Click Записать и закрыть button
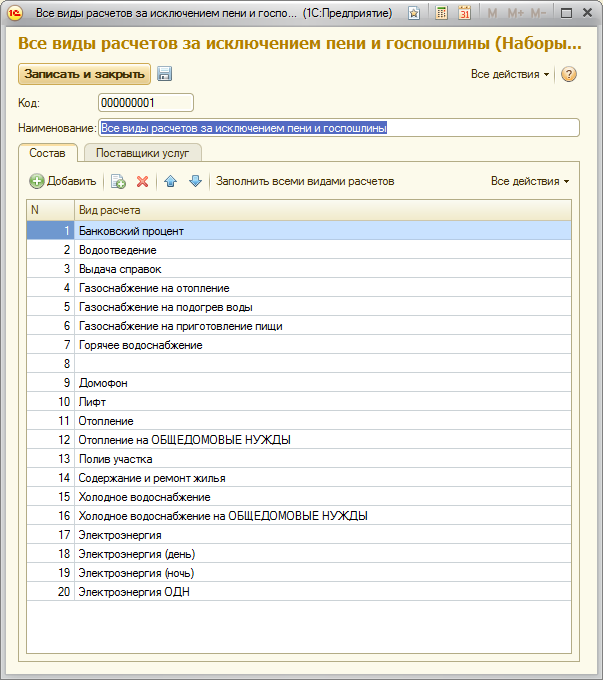 point(84,74)
